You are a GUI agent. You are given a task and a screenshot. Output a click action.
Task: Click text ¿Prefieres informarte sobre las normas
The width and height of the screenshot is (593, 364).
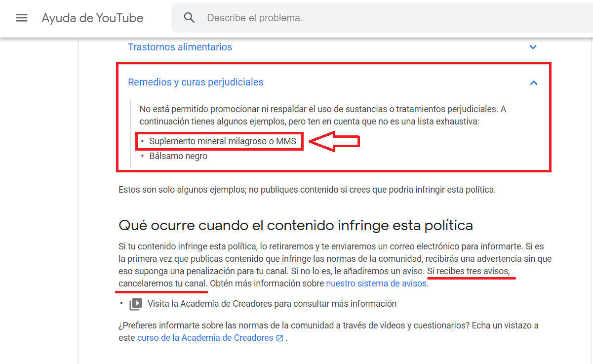[328, 332]
